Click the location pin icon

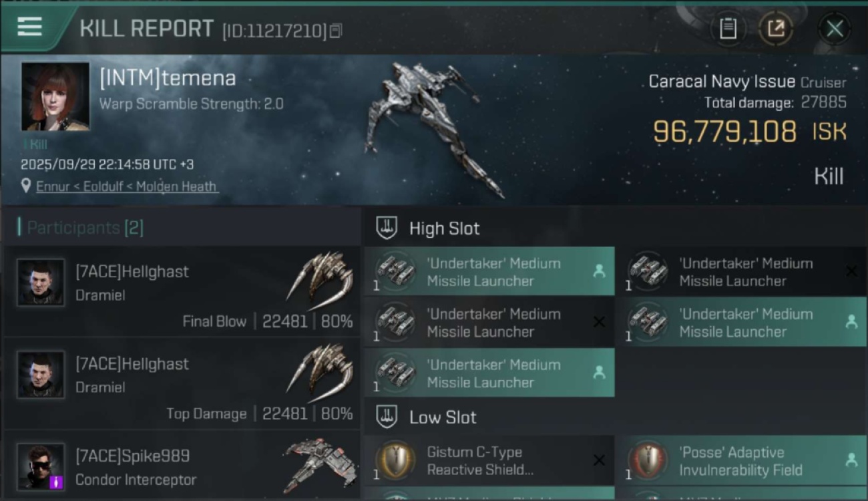pyautogui.click(x=26, y=186)
